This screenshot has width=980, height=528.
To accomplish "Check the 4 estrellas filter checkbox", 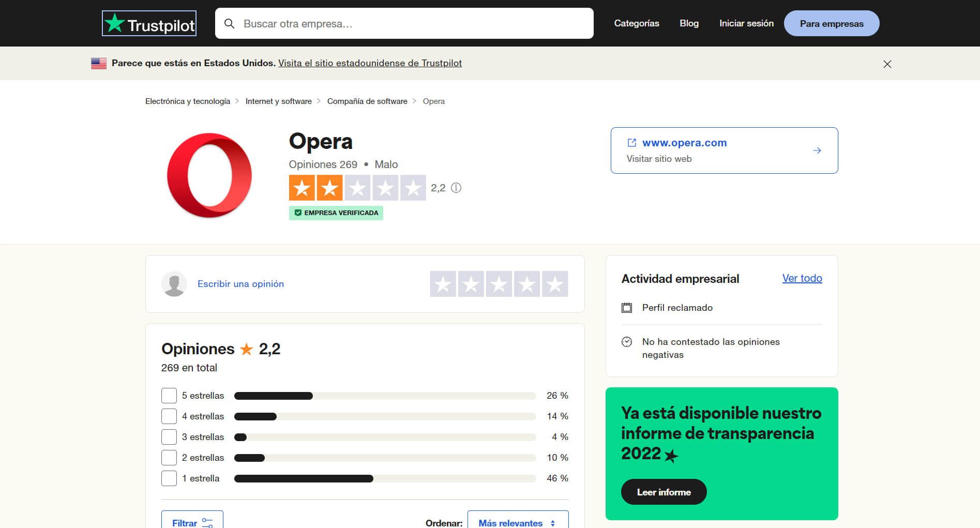I will pyautogui.click(x=169, y=416).
